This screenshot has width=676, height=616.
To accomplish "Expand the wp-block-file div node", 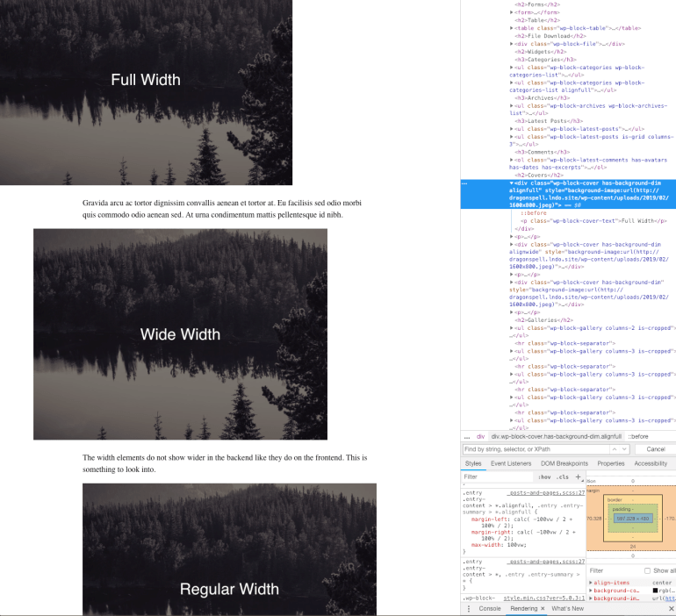I will pyautogui.click(x=511, y=44).
